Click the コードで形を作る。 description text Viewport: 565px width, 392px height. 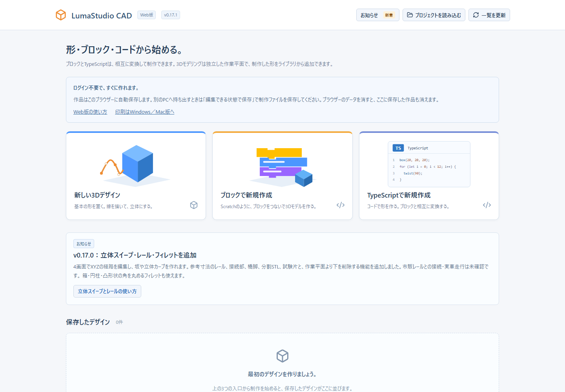[408, 207]
